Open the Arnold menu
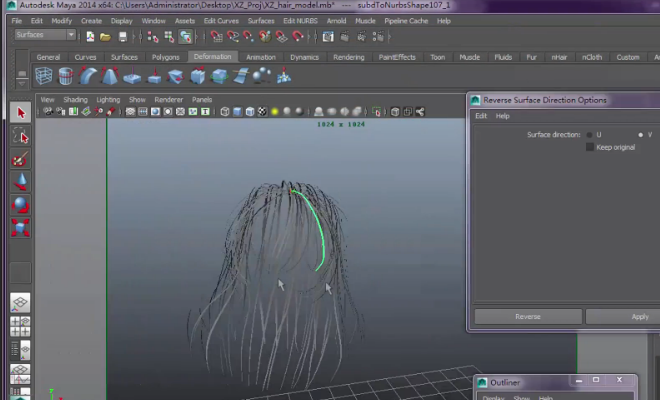Screen dimensions: 660x400 (x=336, y=21)
